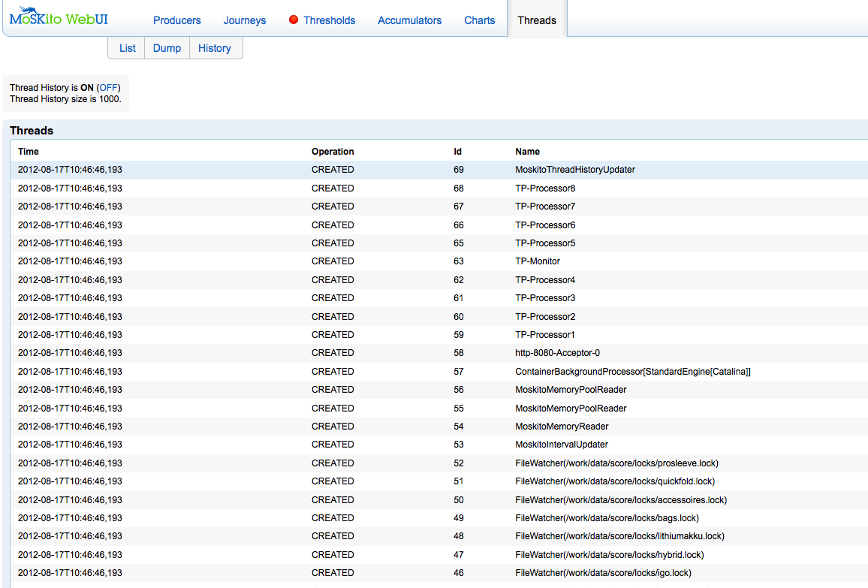Open the Producers tab
868x588 pixels.
(x=176, y=20)
